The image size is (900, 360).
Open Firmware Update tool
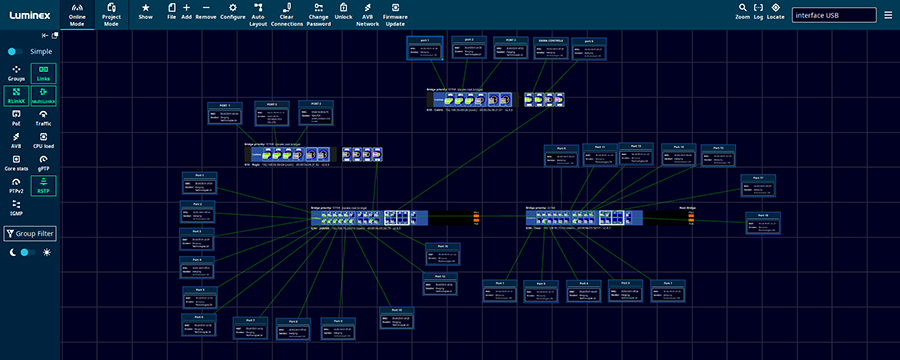click(x=396, y=15)
